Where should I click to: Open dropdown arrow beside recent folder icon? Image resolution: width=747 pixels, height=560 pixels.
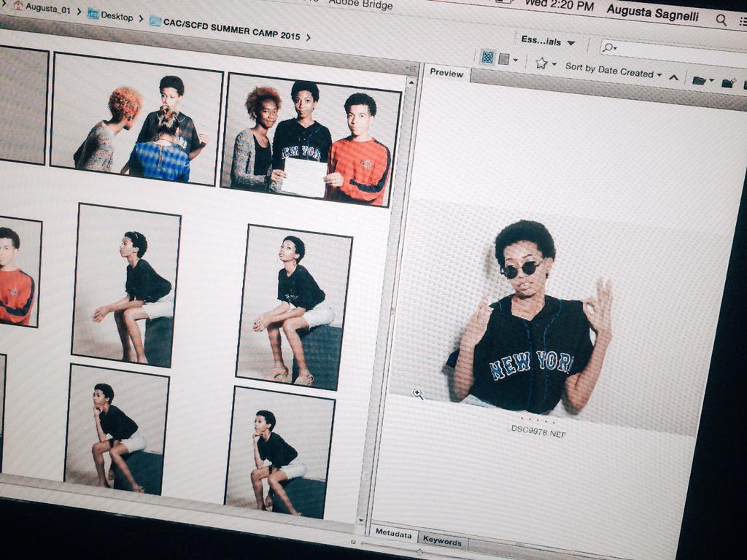[x=711, y=81]
